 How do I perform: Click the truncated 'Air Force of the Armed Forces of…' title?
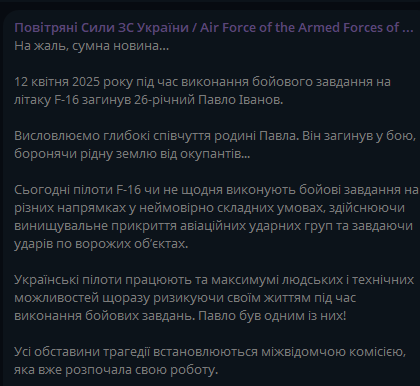[x=307, y=28]
